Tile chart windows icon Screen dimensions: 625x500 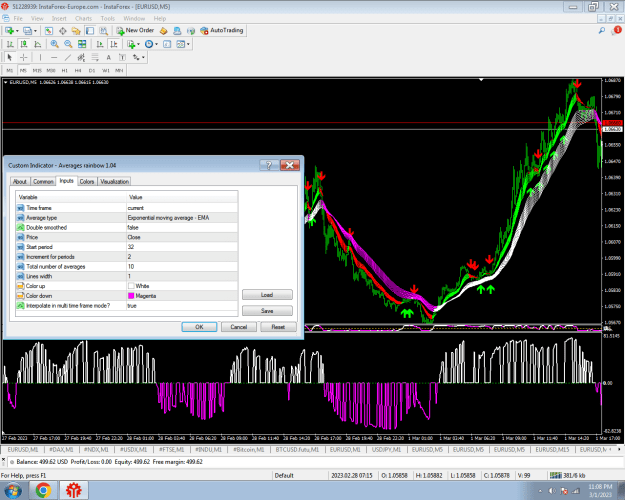(82, 44)
